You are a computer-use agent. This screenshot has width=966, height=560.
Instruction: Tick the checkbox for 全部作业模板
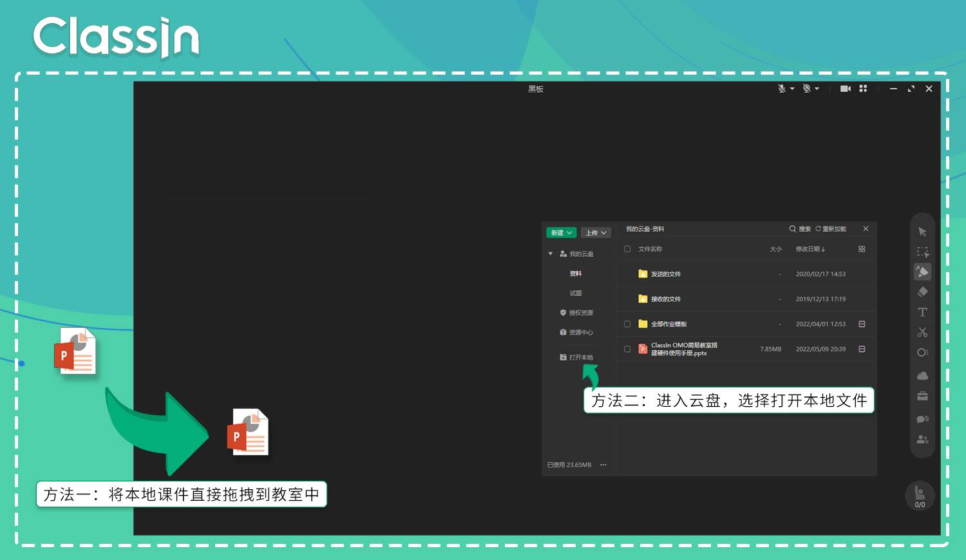(627, 324)
